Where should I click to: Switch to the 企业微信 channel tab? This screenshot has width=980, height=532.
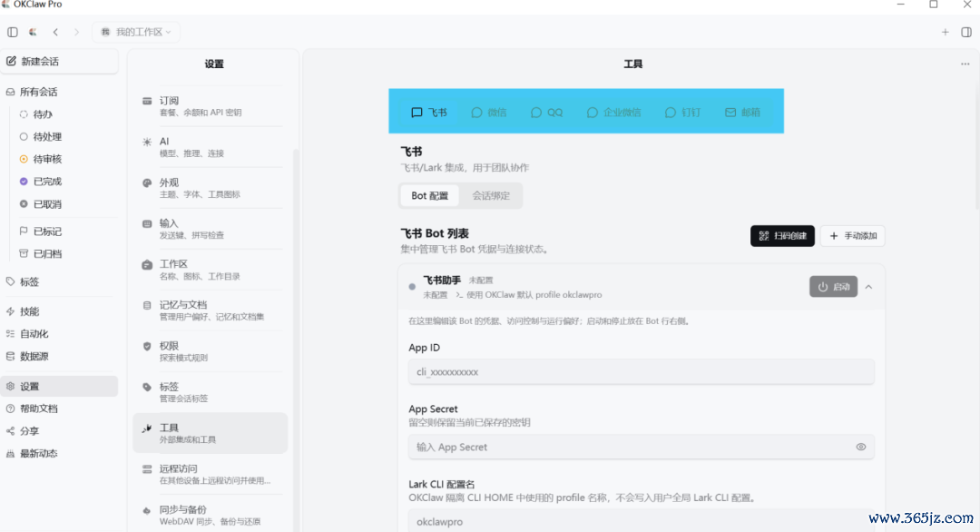coord(613,113)
